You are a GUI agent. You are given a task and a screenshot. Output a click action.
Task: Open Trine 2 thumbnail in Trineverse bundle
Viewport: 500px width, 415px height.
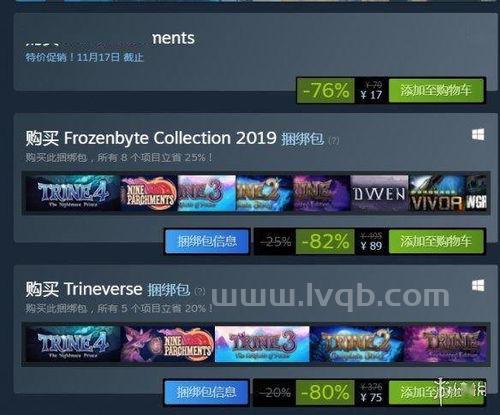356,344
